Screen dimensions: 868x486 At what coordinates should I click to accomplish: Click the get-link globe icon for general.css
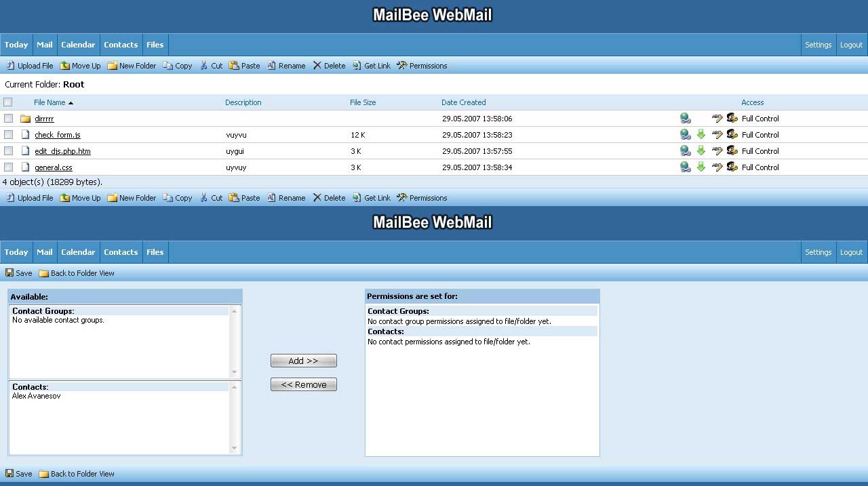(685, 167)
